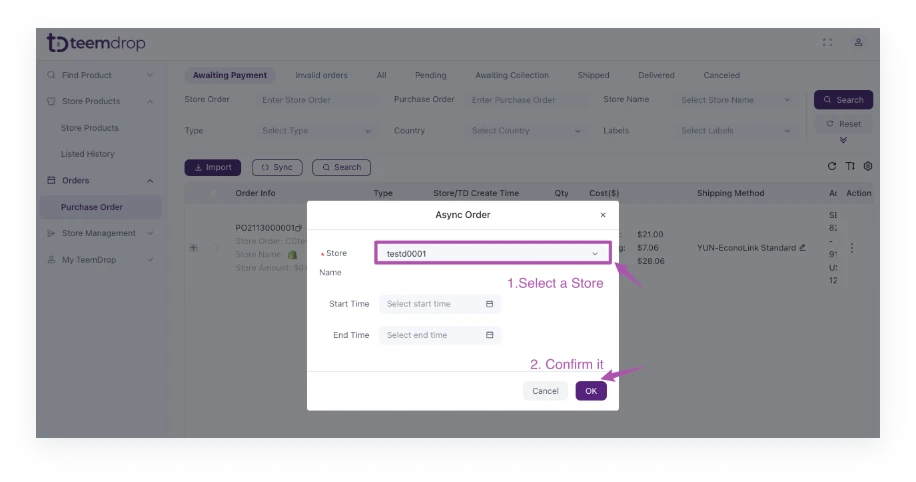Screen dimensions: 916x482
Task: Click the fullscreen icon in the header
Action: click(827, 42)
